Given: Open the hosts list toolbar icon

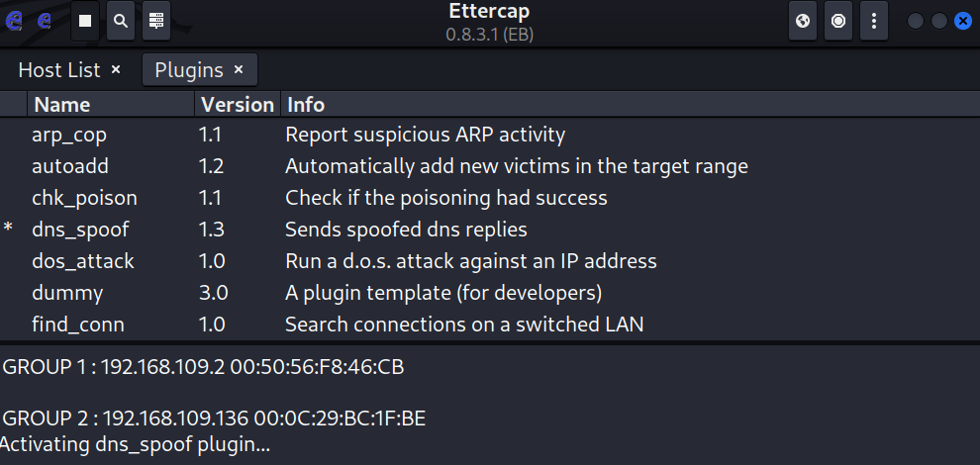Looking at the screenshot, I should (153, 20).
